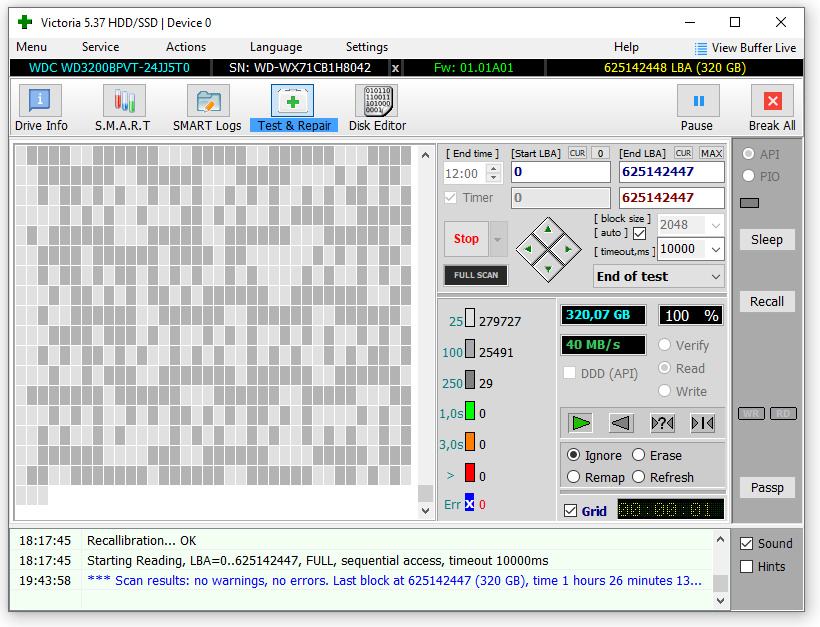Open the Language menu
This screenshot has height=627, width=820.
(x=275, y=47)
